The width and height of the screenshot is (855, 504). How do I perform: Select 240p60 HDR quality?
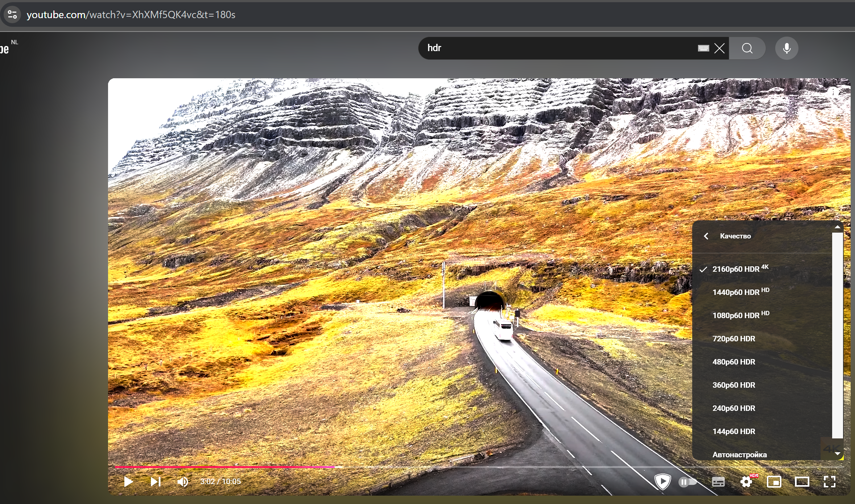[762, 408]
